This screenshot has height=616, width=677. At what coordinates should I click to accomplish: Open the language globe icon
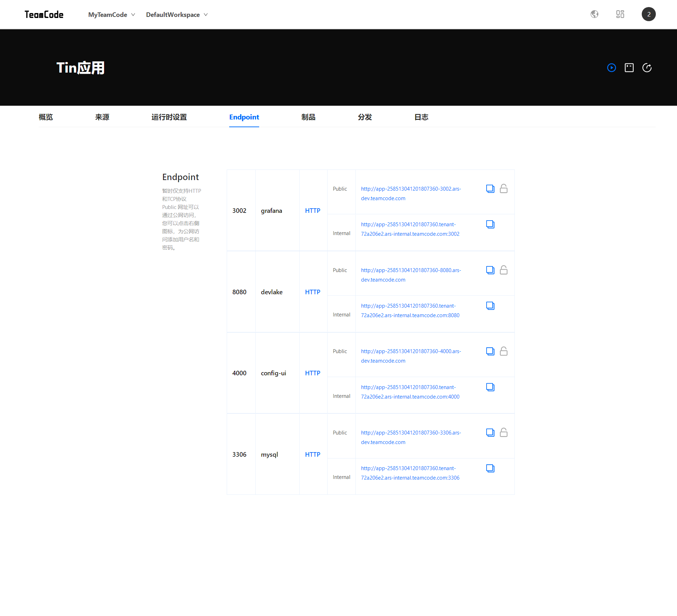pos(594,14)
